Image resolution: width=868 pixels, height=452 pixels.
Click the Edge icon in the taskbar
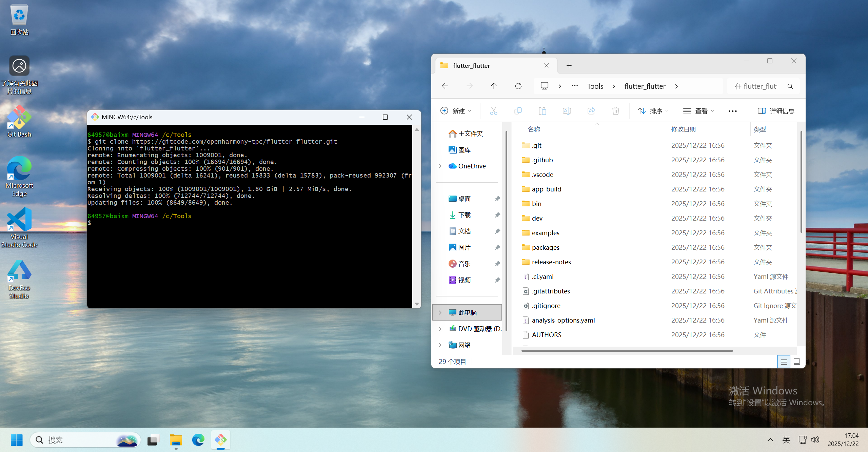tap(198, 440)
